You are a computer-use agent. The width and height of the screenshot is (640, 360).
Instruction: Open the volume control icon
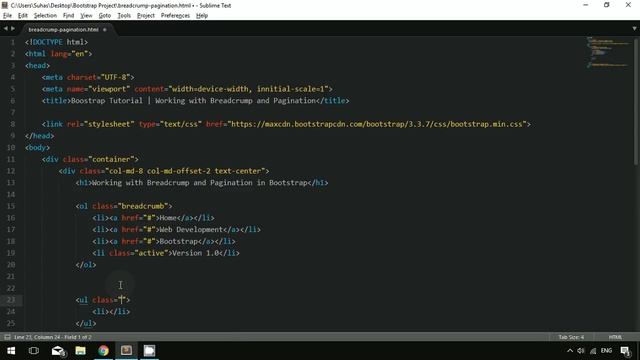pyautogui.click(x=581, y=351)
